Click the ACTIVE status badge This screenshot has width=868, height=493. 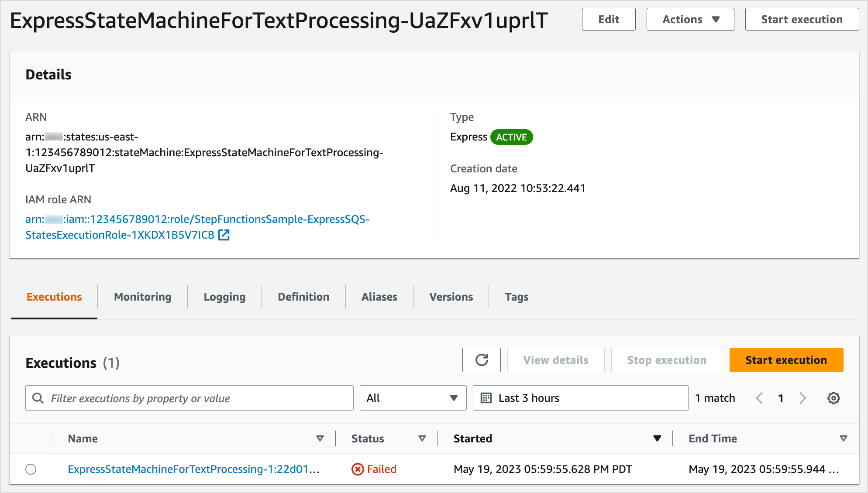click(x=511, y=137)
